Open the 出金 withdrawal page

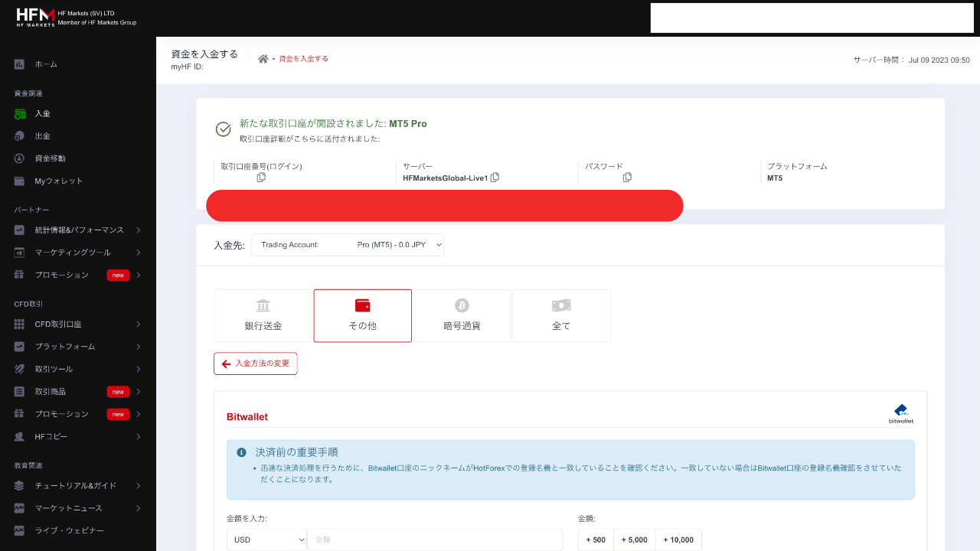tap(42, 136)
